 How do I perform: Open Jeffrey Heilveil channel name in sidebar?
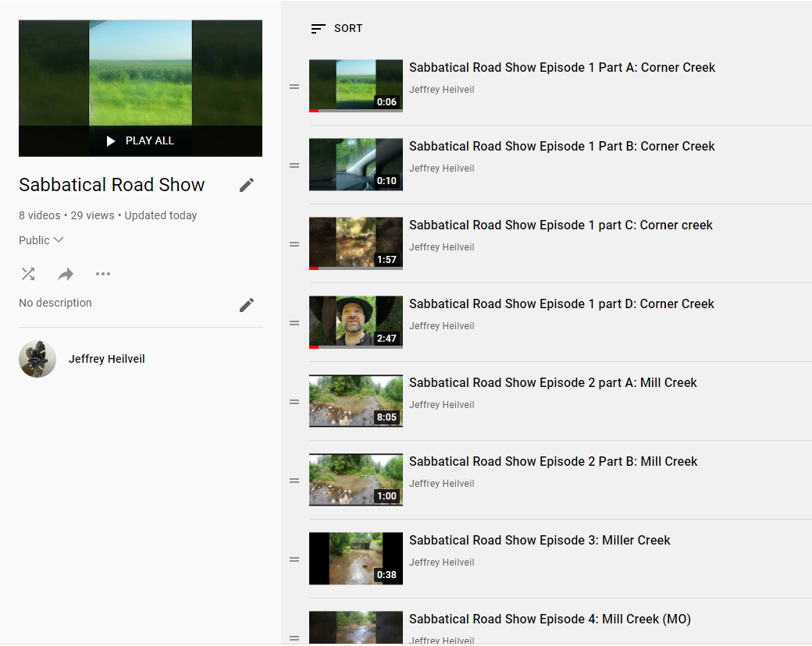click(x=107, y=359)
